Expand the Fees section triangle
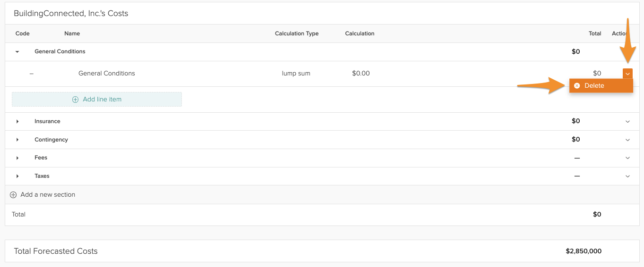644x267 pixels. 17,158
